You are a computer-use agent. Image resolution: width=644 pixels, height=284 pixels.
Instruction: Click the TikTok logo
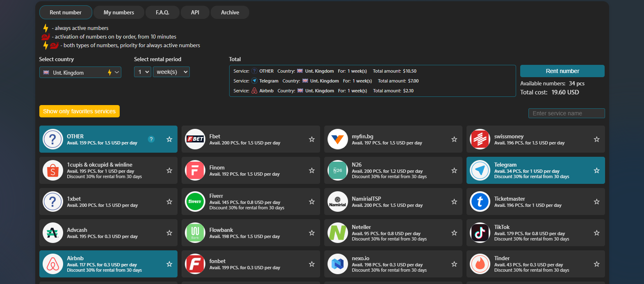coord(480,233)
